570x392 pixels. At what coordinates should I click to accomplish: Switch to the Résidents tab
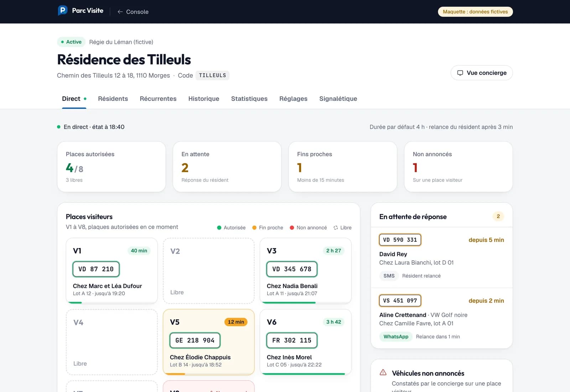(x=113, y=99)
